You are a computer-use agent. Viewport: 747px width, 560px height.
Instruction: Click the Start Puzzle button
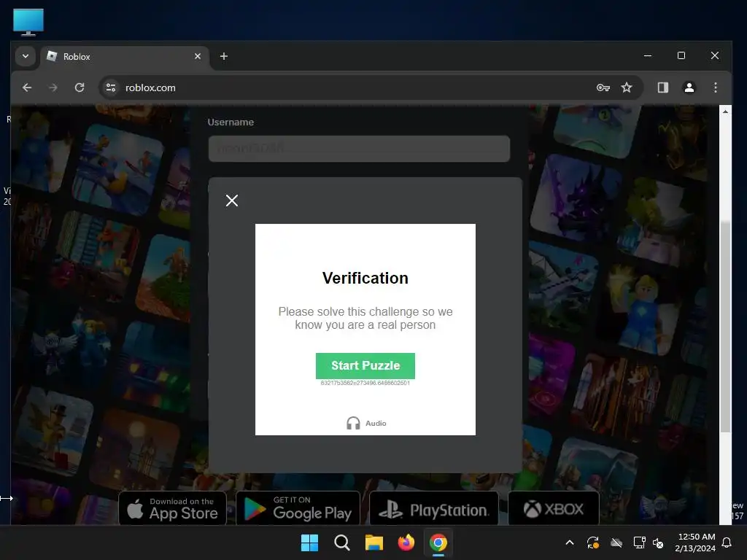(x=365, y=366)
